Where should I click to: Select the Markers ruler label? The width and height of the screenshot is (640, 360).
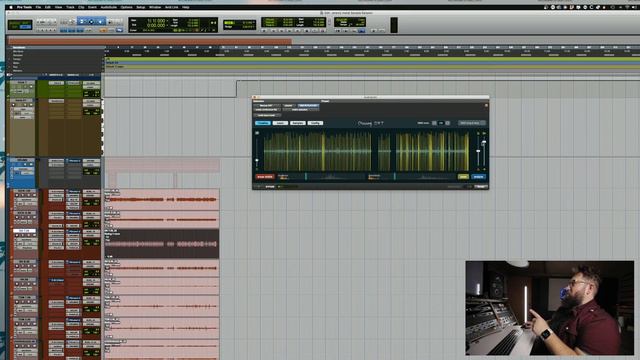pyautogui.click(x=17, y=71)
